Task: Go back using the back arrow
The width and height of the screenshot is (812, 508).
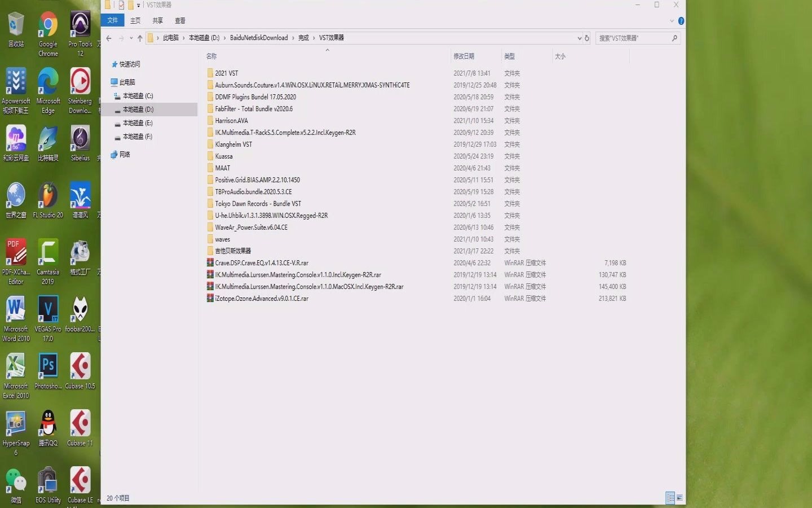Action: pyautogui.click(x=109, y=38)
